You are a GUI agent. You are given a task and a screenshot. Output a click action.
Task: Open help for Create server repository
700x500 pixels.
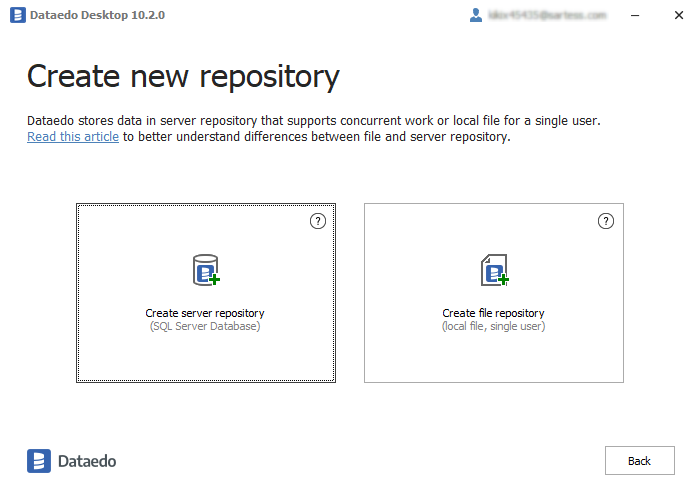coord(318,221)
